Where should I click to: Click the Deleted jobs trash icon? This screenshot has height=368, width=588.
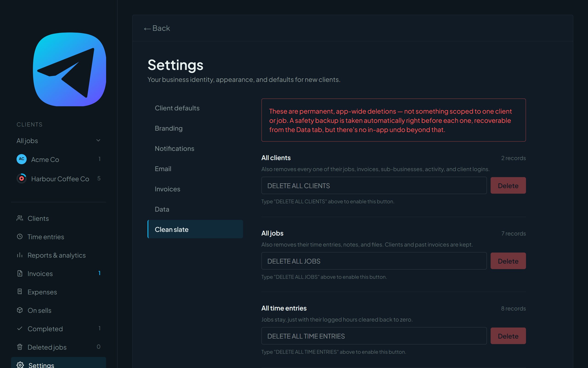click(20, 347)
